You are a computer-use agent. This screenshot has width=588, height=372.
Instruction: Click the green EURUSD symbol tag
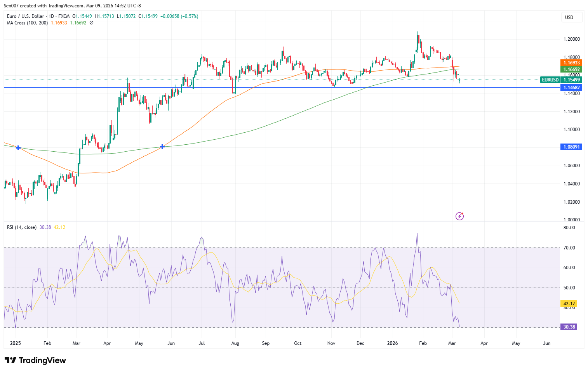coord(550,80)
